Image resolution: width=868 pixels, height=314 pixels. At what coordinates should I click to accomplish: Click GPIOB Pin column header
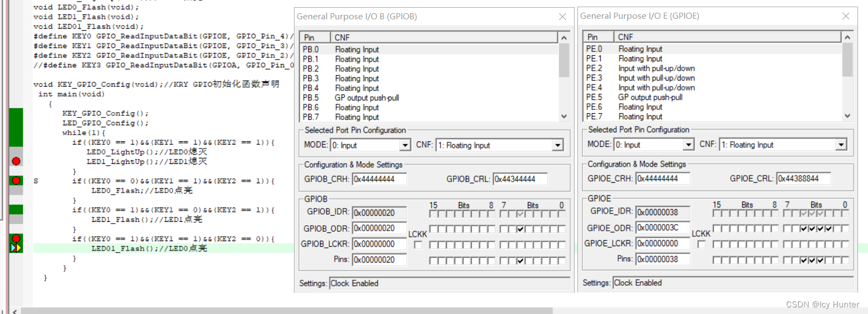pos(315,38)
